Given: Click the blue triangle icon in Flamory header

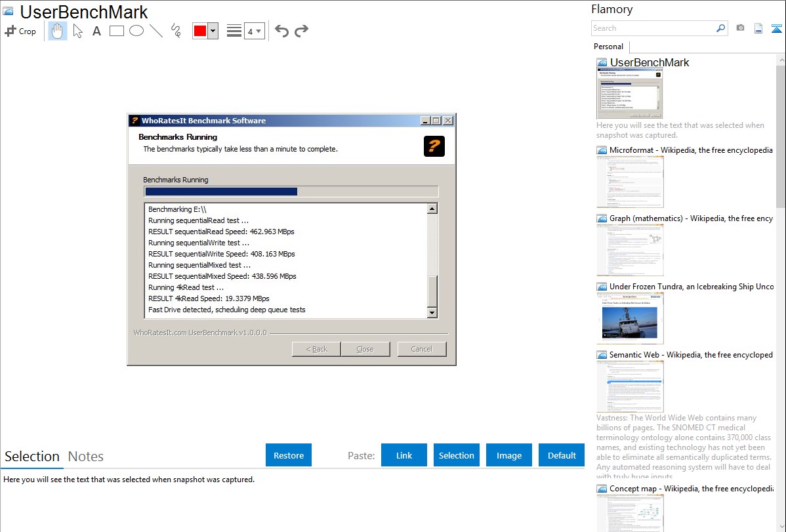Looking at the screenshot, I should (776, 29).
